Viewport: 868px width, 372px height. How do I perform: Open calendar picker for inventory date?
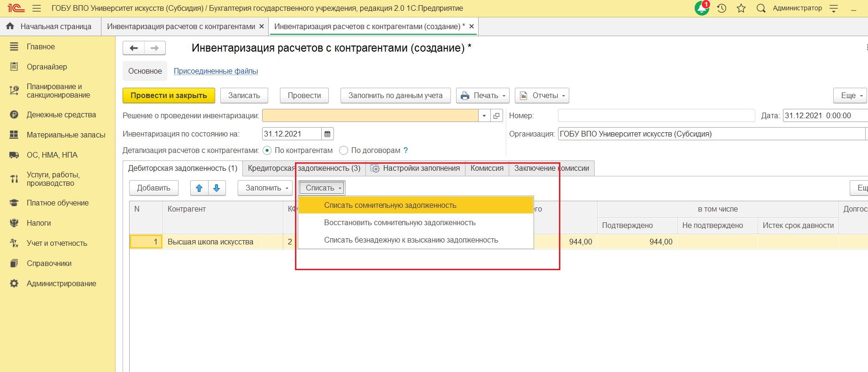(x=327, y=134)
